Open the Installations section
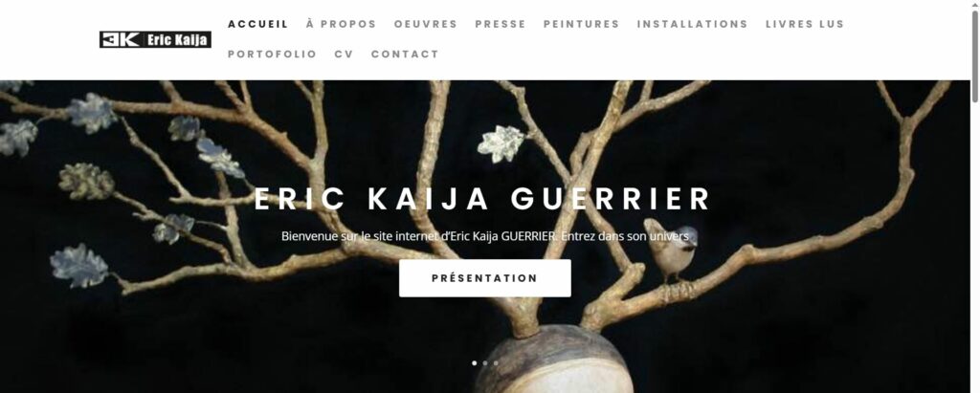Viewport: 980px width, 393px height. pos(693,24)
